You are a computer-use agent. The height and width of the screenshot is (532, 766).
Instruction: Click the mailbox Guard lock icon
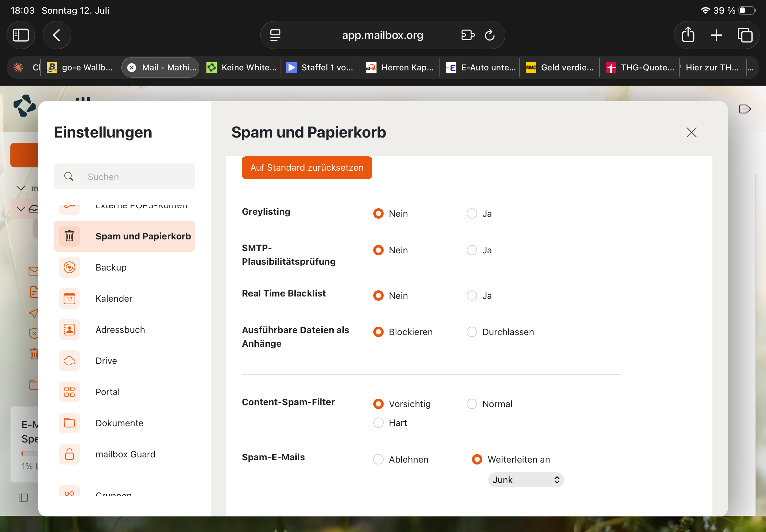(x=69, y=454)
